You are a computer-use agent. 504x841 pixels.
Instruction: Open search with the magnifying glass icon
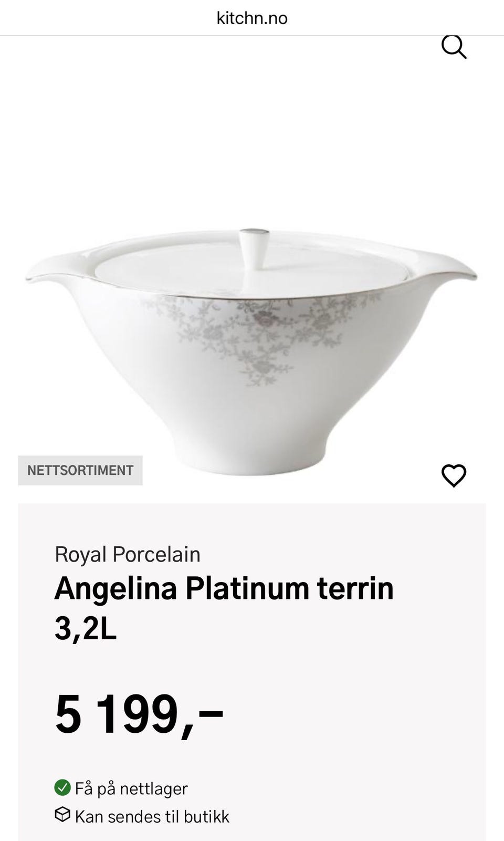click(454, 47)
